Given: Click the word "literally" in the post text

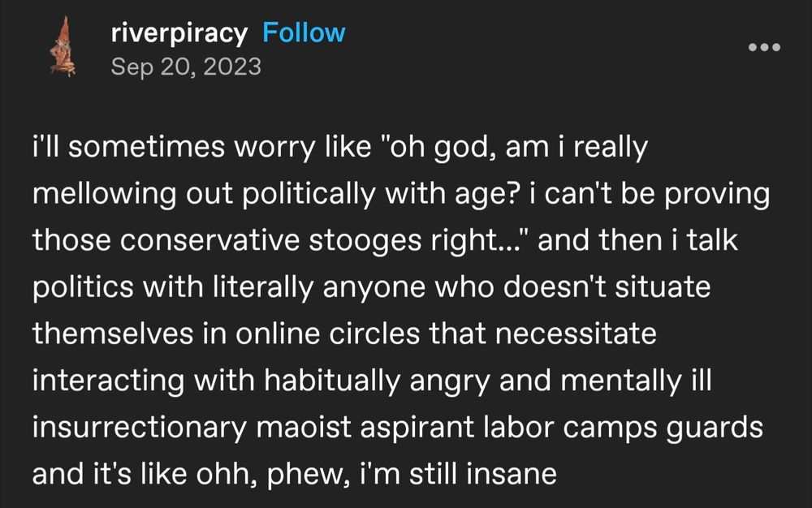Looking at the screenshot, I should [x=263, y=287].
